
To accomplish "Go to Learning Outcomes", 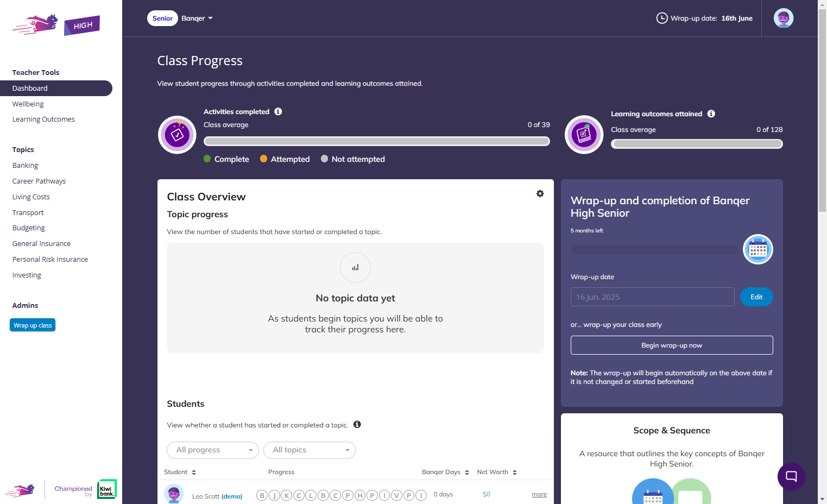I will click(43, 119).
